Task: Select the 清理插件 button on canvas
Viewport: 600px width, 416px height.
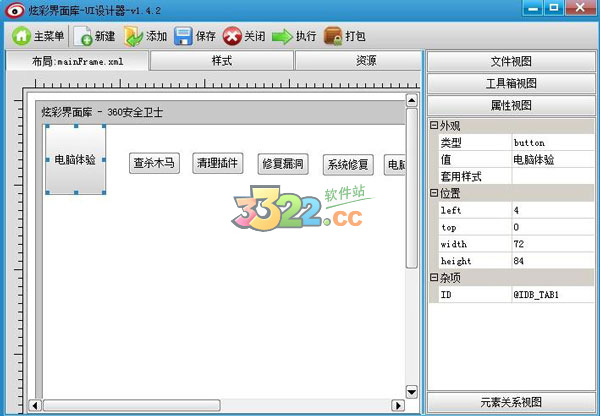Action: (217, 163)
